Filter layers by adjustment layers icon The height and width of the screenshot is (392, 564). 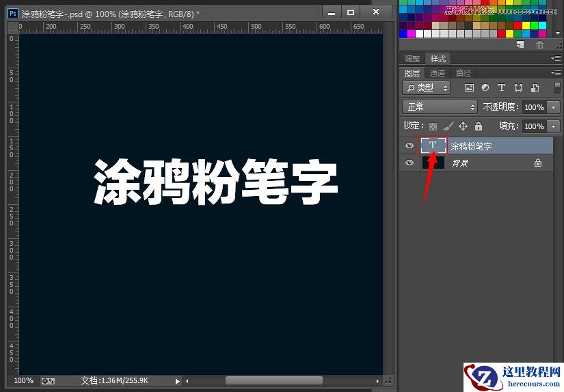(x=485, y=87)
